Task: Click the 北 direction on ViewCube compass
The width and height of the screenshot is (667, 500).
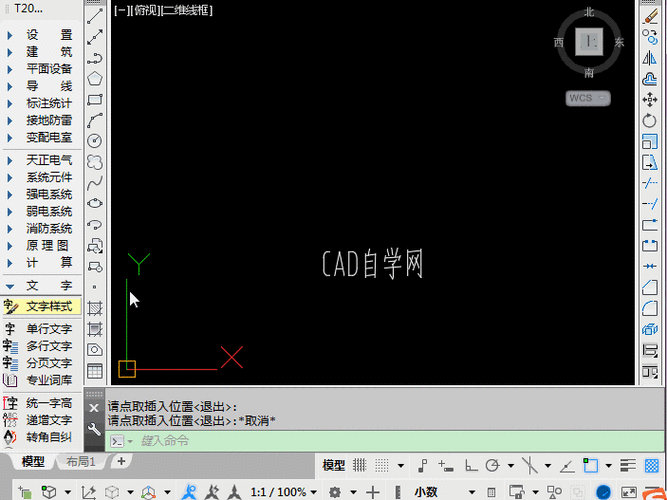Action: coord(589,12)
